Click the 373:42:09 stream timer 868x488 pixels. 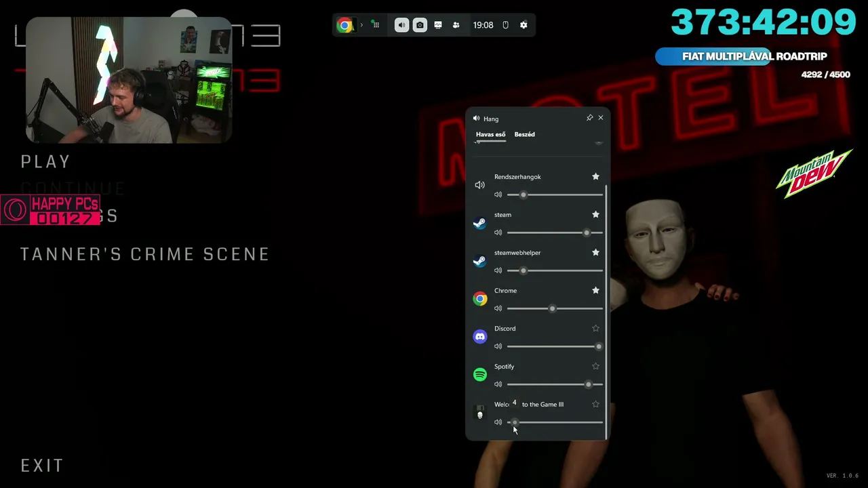click(x=764, y=22)
